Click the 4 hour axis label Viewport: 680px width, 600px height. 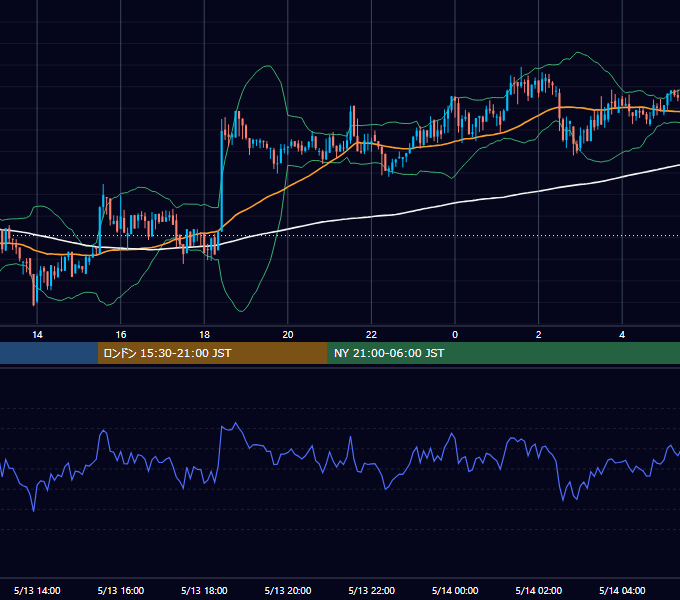point(622,335)
